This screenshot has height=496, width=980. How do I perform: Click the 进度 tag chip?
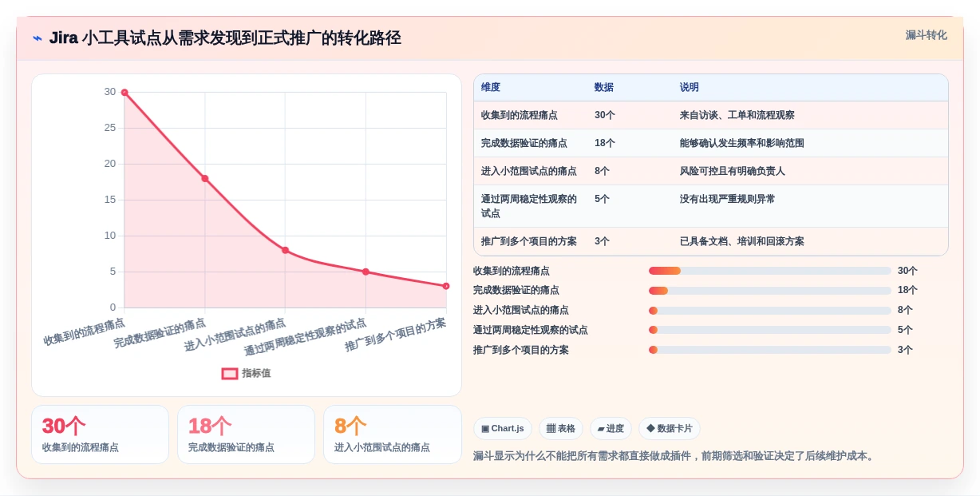611,429
